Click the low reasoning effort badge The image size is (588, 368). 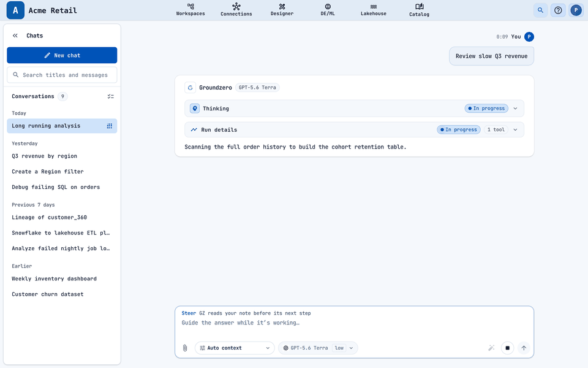(x=339, y=348)
